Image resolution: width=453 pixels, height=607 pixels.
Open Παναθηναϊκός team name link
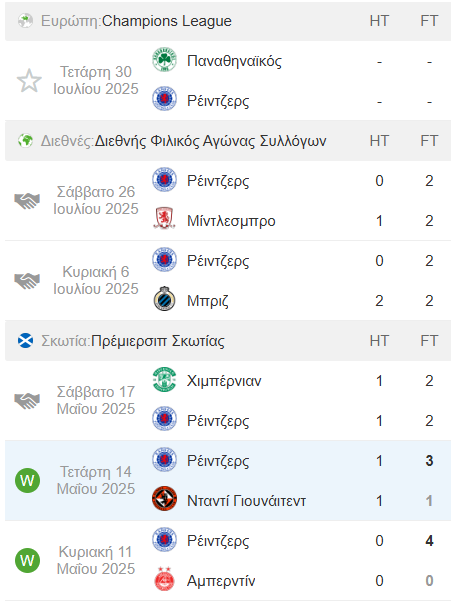click(234, 61)
